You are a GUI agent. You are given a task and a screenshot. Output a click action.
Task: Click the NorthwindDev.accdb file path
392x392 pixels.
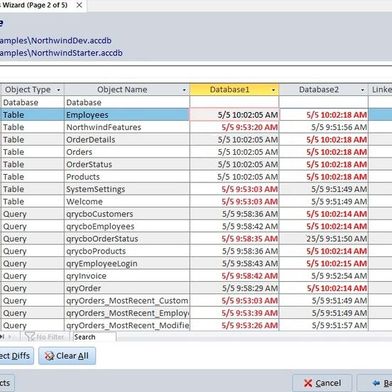click(x=56, y=41)
